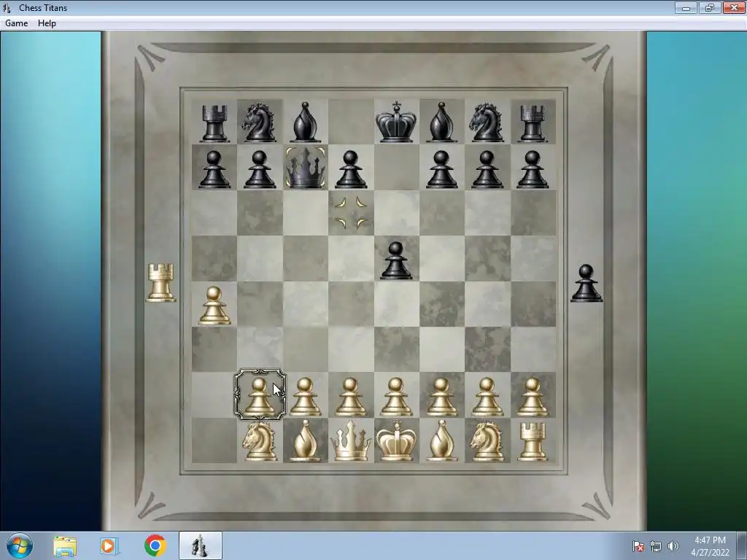747x560 pixels.
Task: Select the white knight on g1
Action: click(x=487, y=441)
